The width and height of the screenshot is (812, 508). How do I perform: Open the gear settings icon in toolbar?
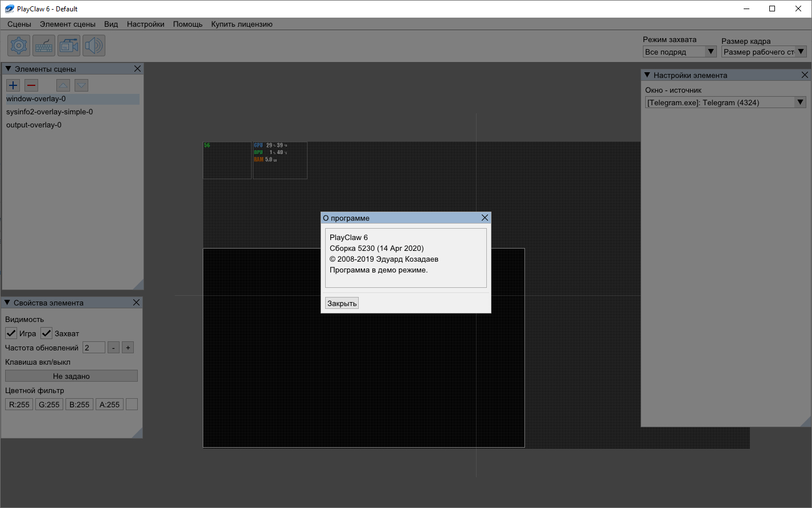(19, 46)
